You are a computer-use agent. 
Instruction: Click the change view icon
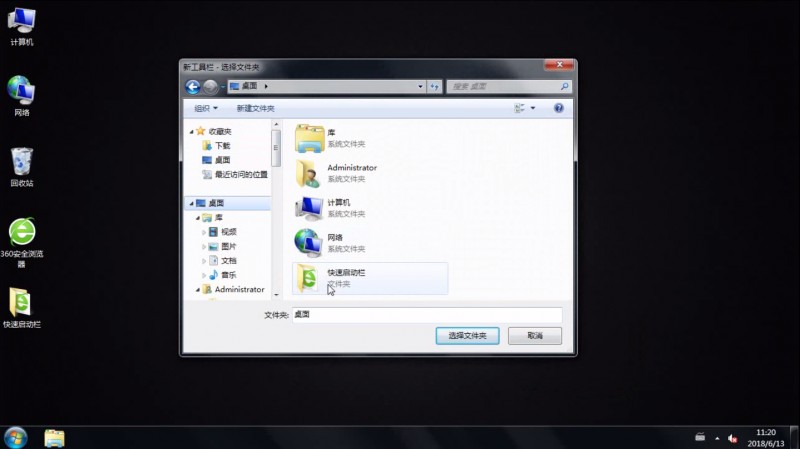[x=519, y=108]
